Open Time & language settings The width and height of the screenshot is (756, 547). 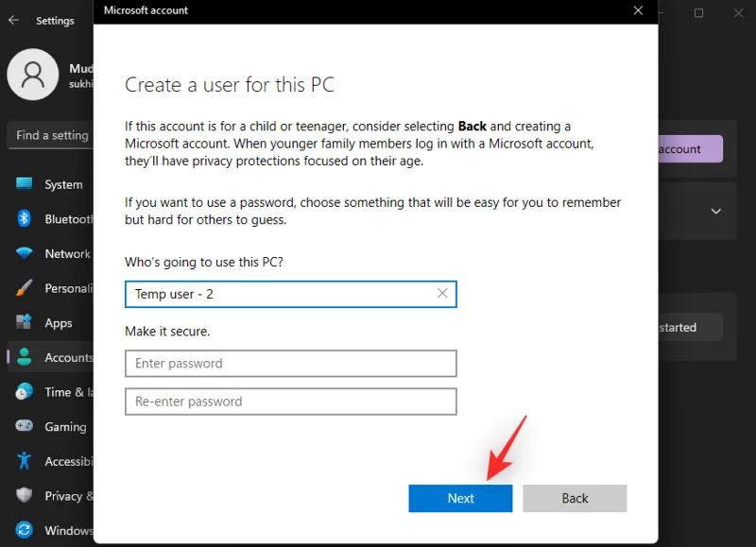61,392
